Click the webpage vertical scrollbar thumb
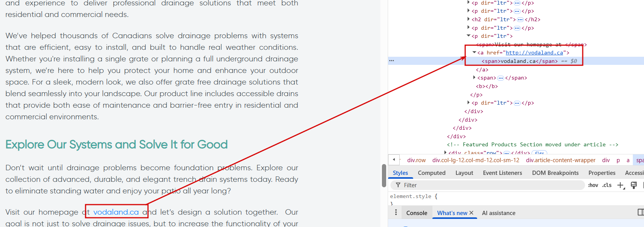The image size is (644, 227). 384,176
